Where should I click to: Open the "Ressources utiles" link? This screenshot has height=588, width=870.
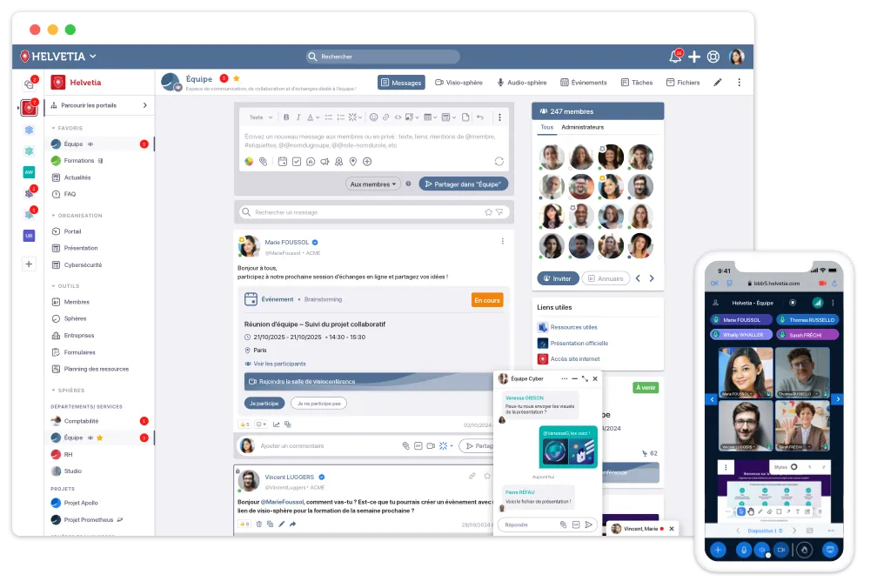(x=572, y=327)
